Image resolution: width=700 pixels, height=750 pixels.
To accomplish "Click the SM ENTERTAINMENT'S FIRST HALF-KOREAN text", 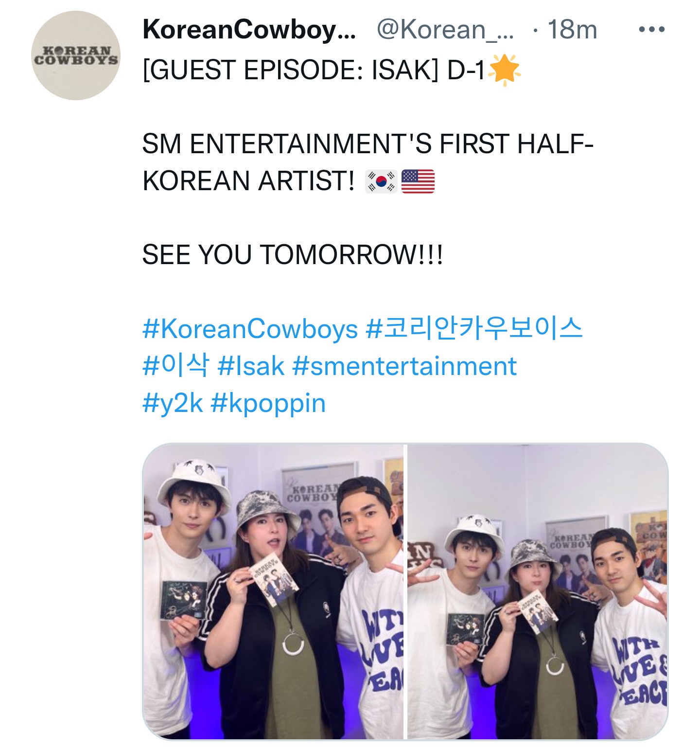I will 368,162.
